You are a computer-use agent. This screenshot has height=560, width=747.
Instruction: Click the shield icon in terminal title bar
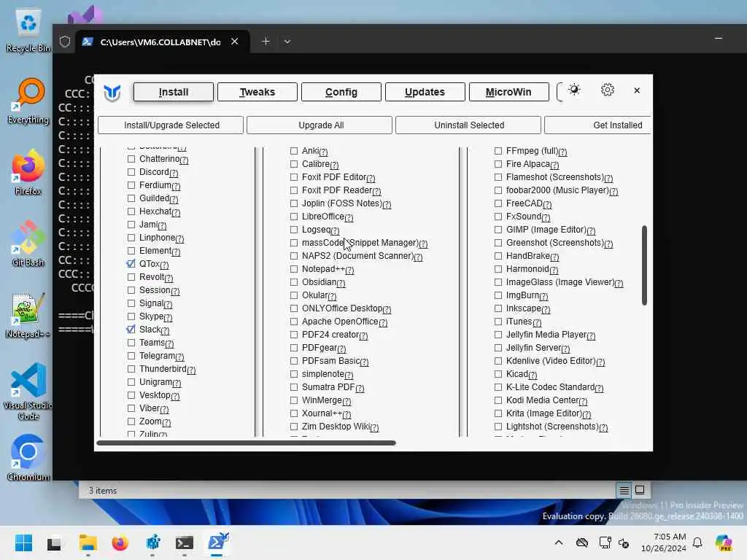click(x=65, y=42)
